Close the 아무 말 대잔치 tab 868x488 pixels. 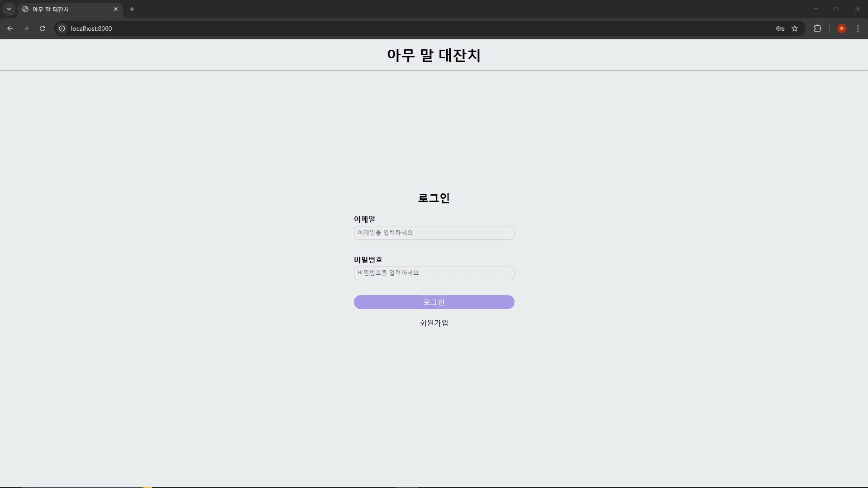(116, 9)
